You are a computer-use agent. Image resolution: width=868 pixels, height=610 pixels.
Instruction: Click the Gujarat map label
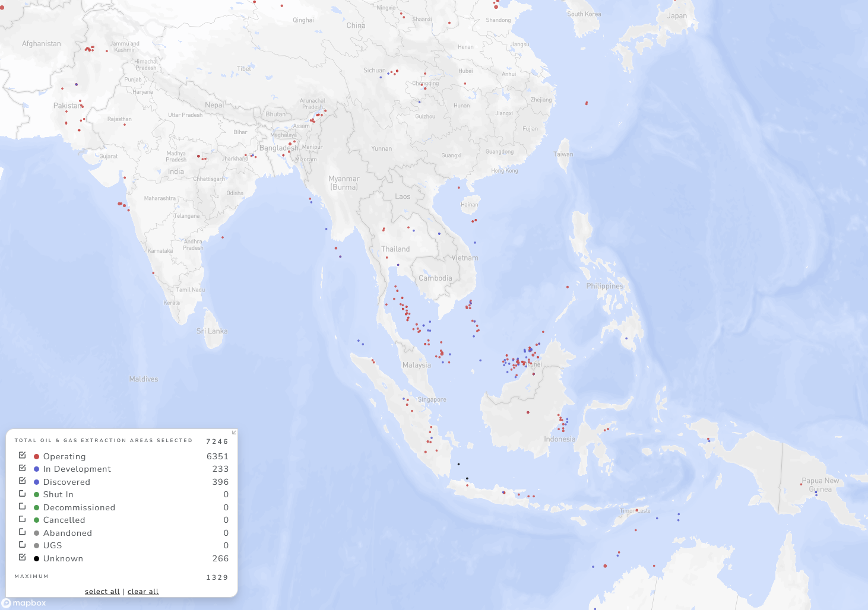(109, 157)
